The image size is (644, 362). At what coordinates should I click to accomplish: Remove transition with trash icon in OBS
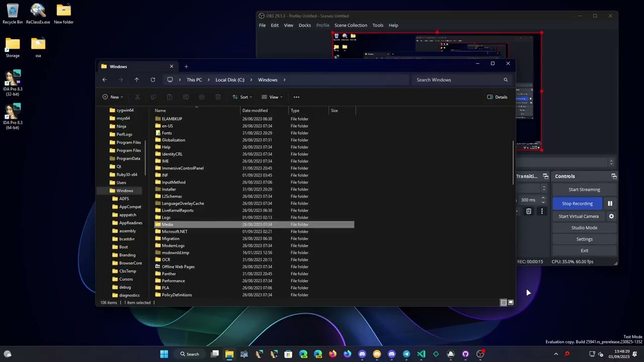point(529,212)
